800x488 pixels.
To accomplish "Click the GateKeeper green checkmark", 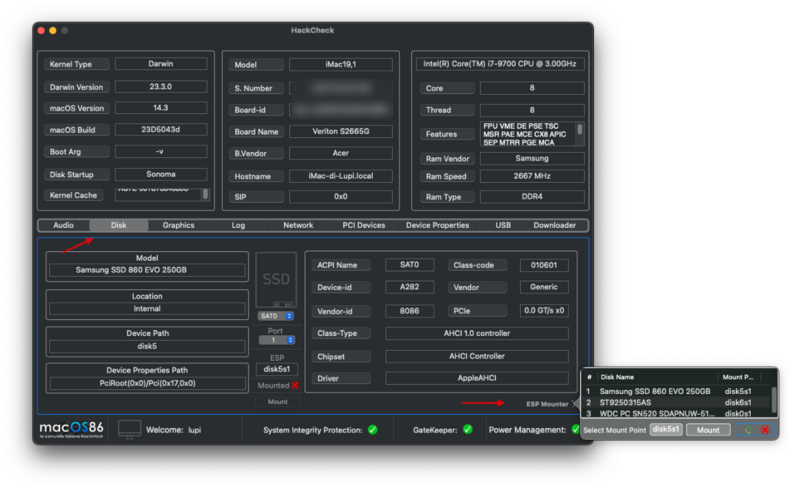I will 466,430.
